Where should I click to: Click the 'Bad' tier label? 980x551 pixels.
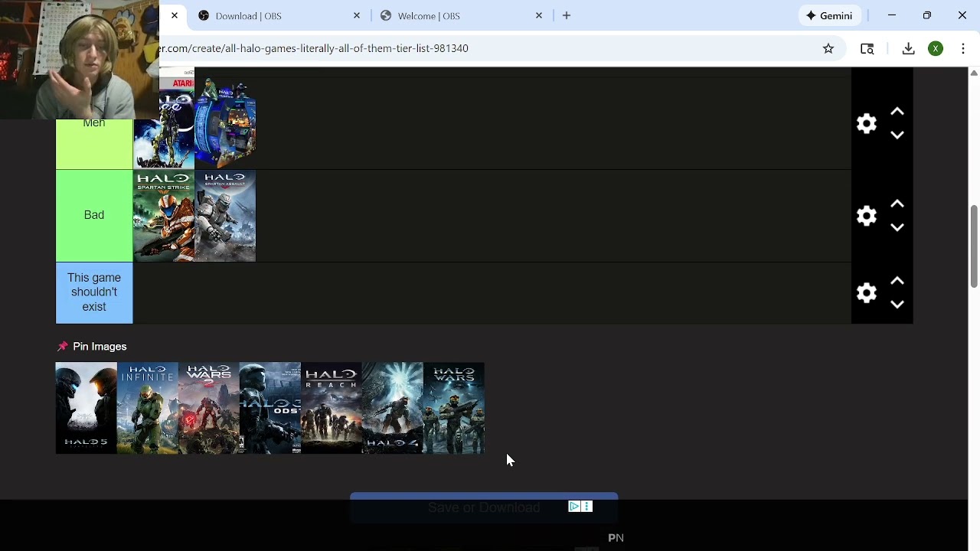tap(94, 216)
